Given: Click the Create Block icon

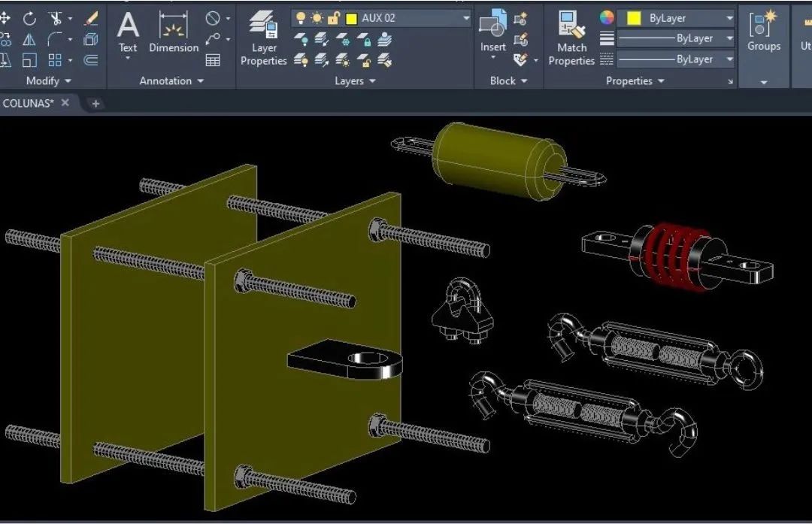Looking at the screenshot, I should click(x=520, y=19).
